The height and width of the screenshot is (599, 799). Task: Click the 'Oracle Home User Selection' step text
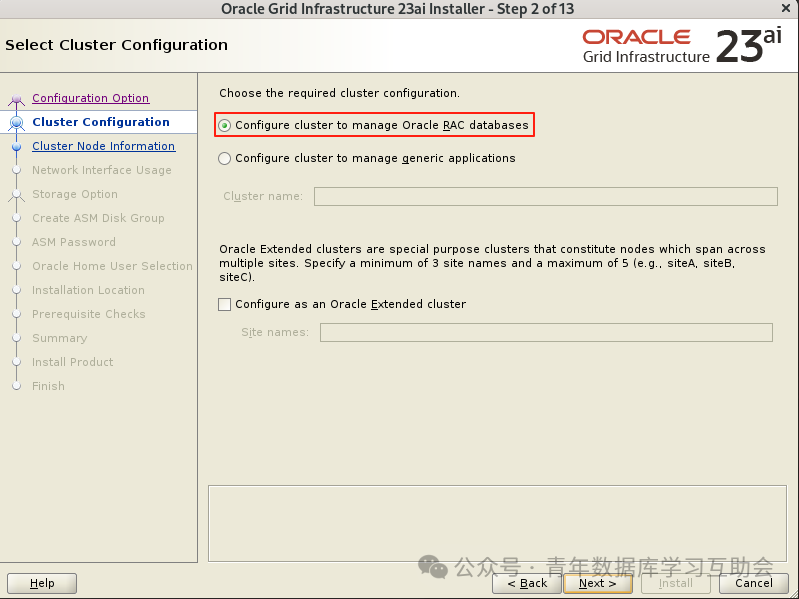[112, 266]
